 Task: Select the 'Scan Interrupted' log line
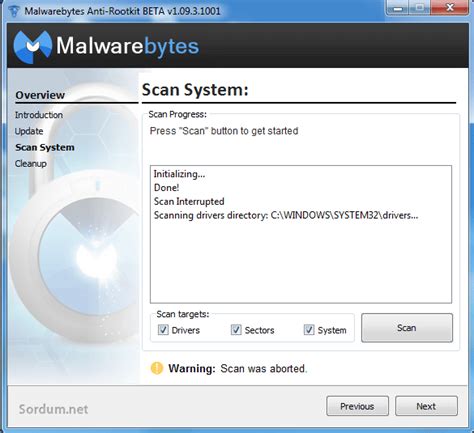click(189, 202)
